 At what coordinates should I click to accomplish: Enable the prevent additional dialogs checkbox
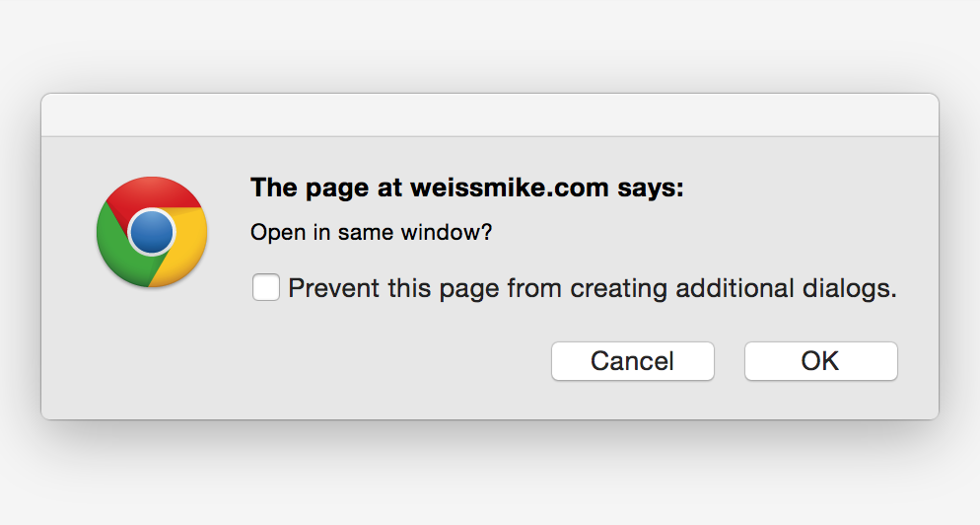266,288
